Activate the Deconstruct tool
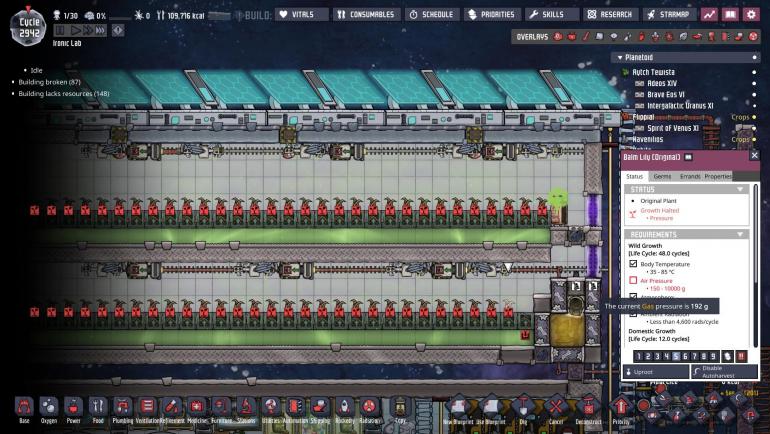The height and width of the screenshot is (434, 770). (588, 408)
